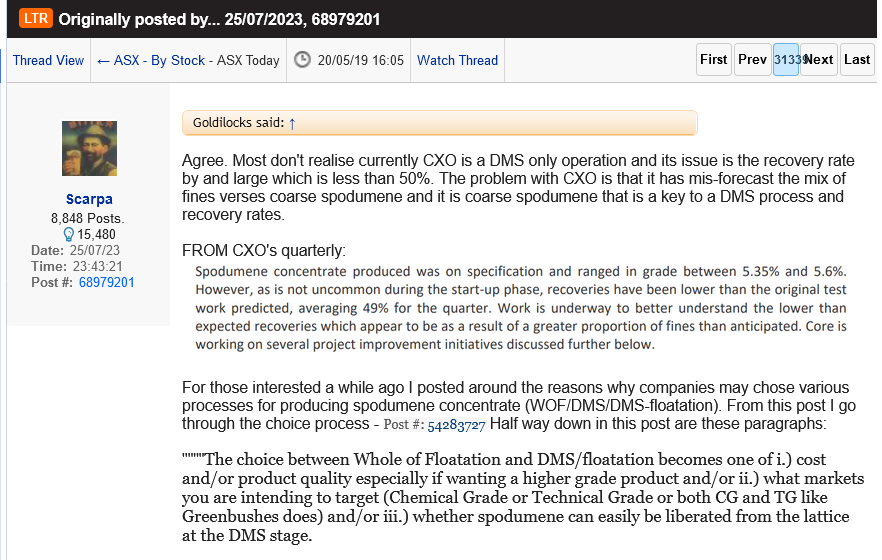Go to the Next page
Image resolution: width=882 pixels, height=560 pixels.
click(x=819, y=60)
